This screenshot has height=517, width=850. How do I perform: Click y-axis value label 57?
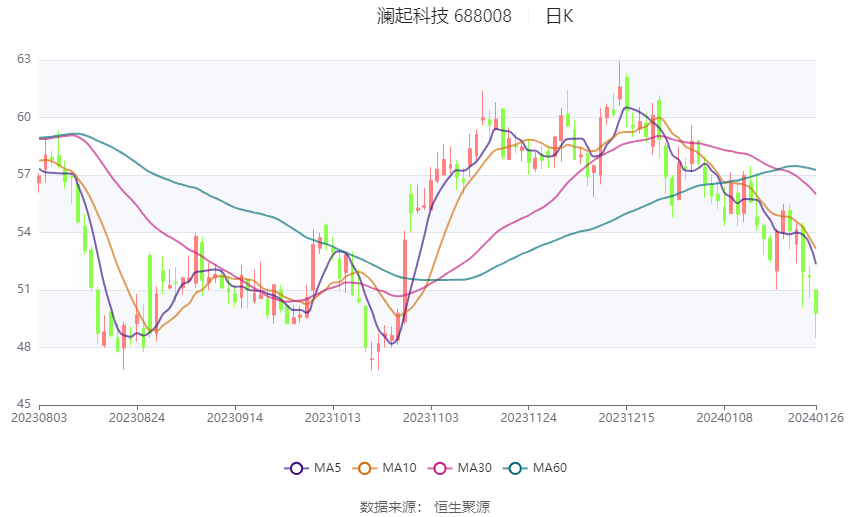(x=24, y=174)
